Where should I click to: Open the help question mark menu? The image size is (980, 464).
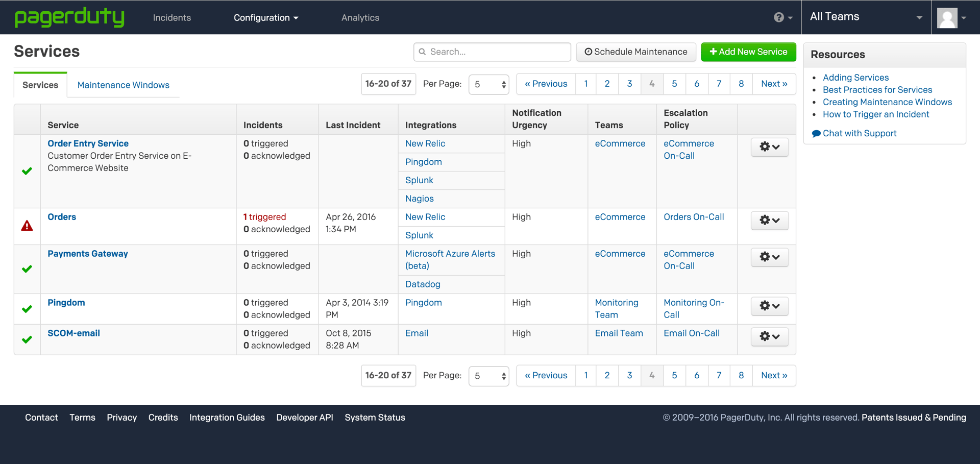click(782, 17)
